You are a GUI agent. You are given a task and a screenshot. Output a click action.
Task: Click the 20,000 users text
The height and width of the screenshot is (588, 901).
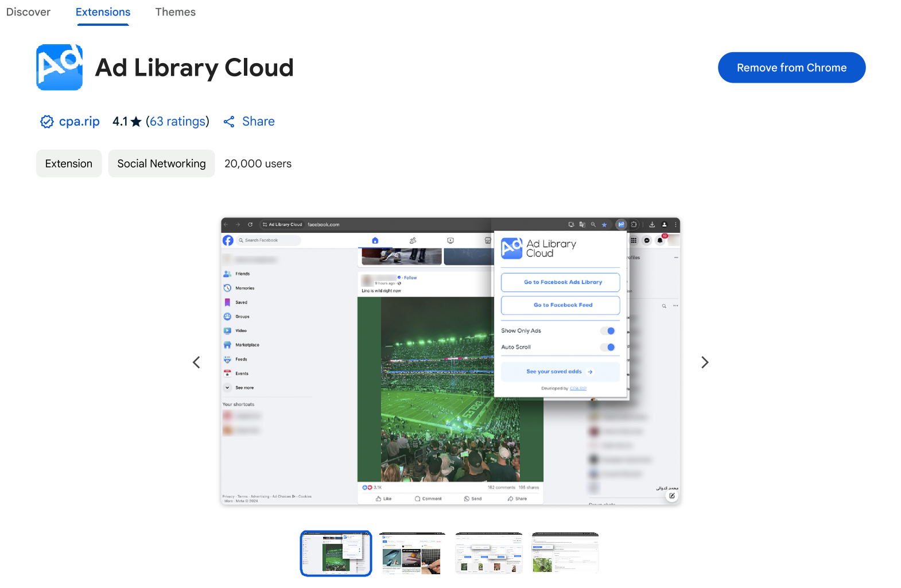(258, 163)
